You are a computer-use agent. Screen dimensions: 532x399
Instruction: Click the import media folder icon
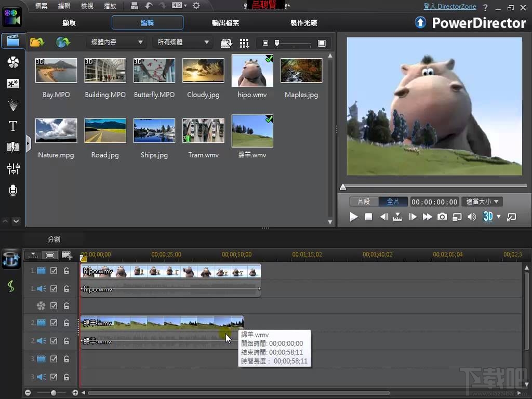(x=37, y=43)
